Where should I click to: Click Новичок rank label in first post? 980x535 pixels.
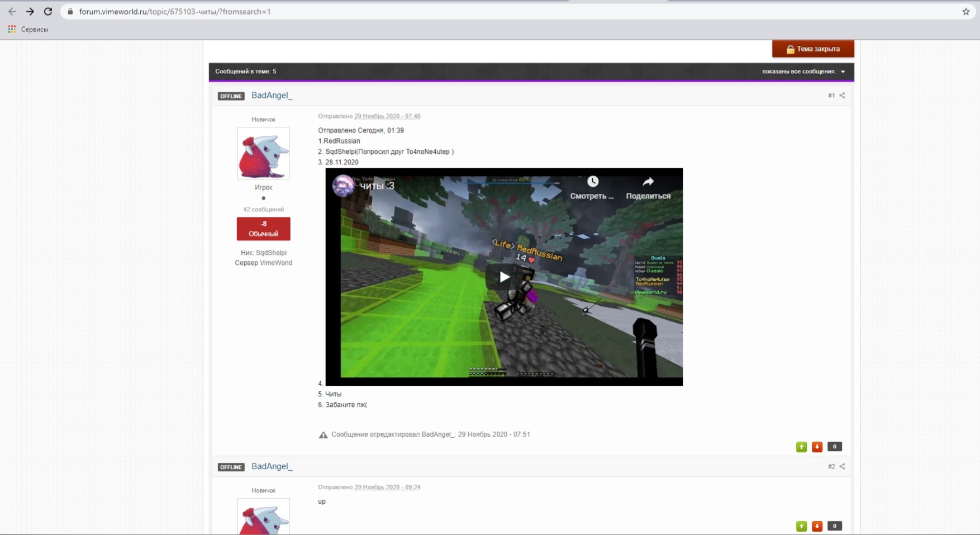(x=263, y=120)
